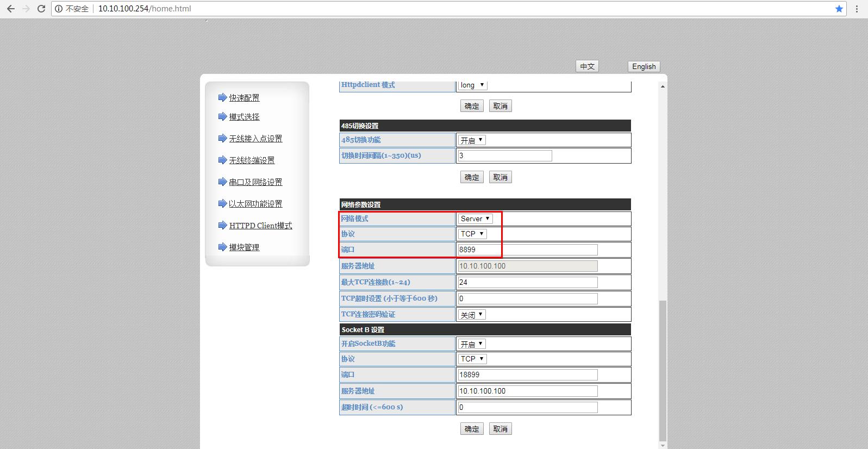868x449 pixels.
Task: Click 取消 under 485切换设置
Action: tap(500, 177)
